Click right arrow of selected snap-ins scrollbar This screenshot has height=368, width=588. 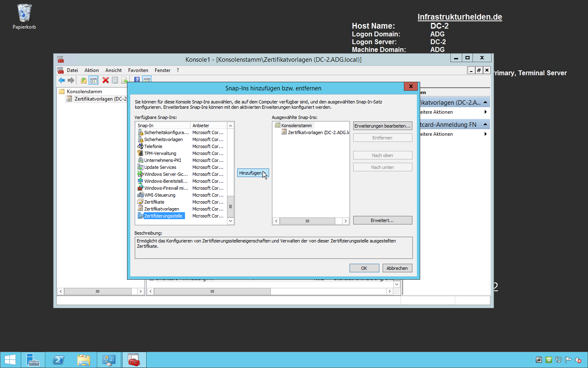coord(346,221)
